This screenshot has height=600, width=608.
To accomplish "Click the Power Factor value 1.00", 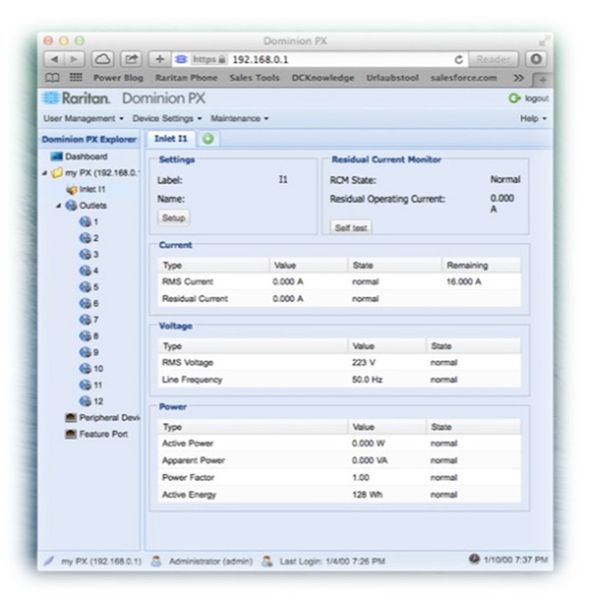I will 360,477.
